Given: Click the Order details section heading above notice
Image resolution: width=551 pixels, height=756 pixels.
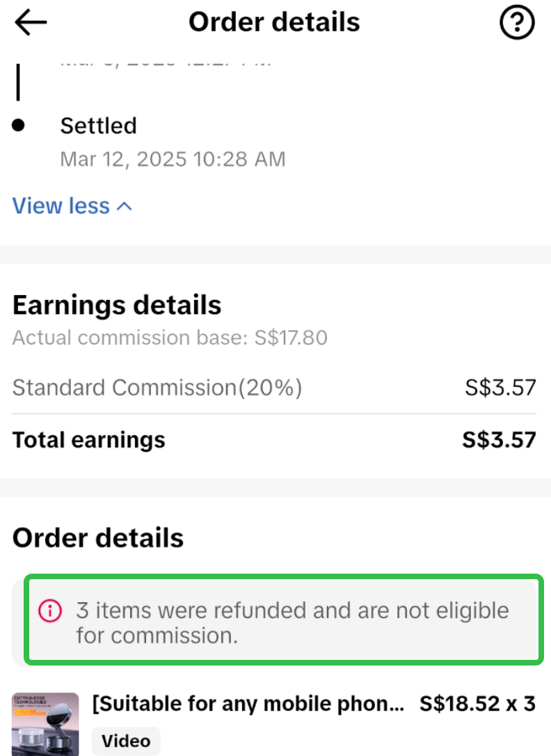Looking at the screenshot, I should click(98, 537).
